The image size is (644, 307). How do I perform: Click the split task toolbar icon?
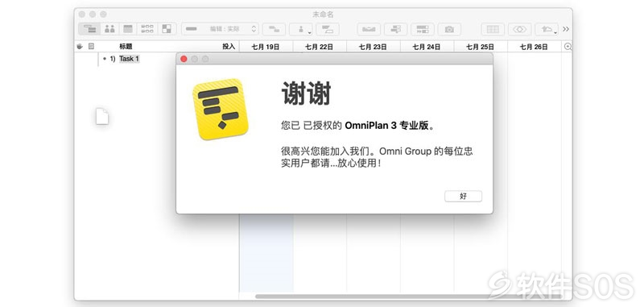[328, 29]
